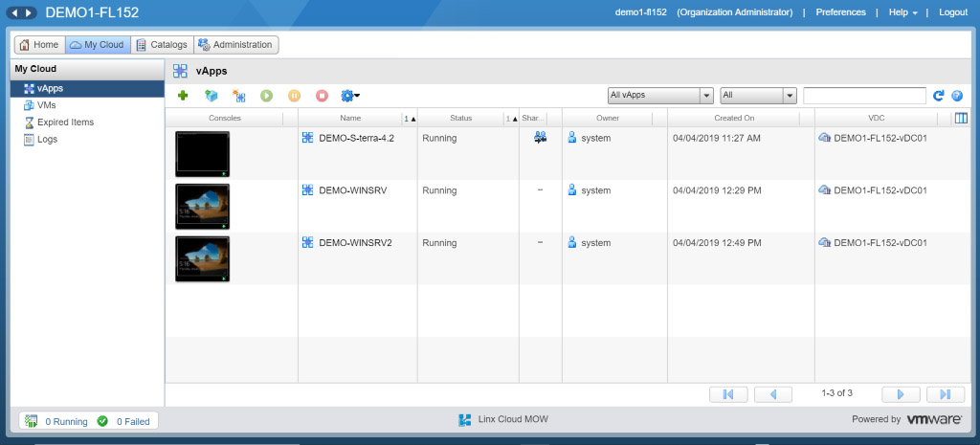The height and width of the screenshot is (445, 980).
Task: Click the 0 Running tasks link
Action: [x=66, y=422]
